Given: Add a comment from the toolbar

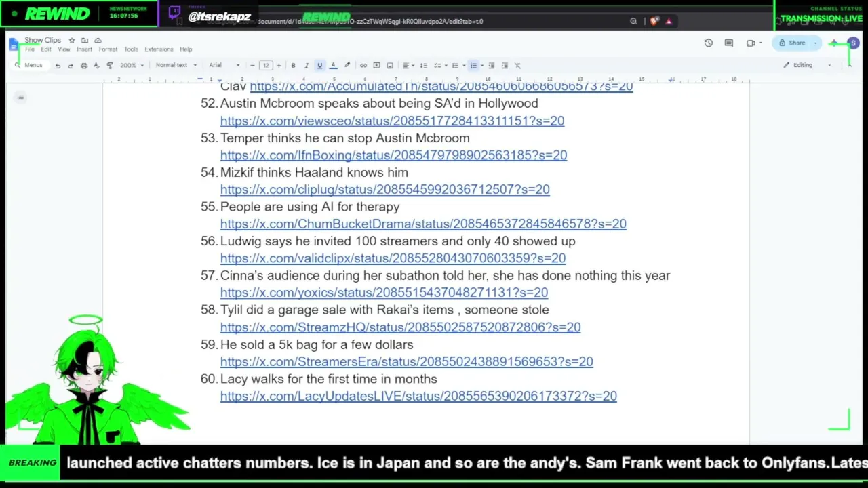Looking at the screenshot, I should point(376,66).
